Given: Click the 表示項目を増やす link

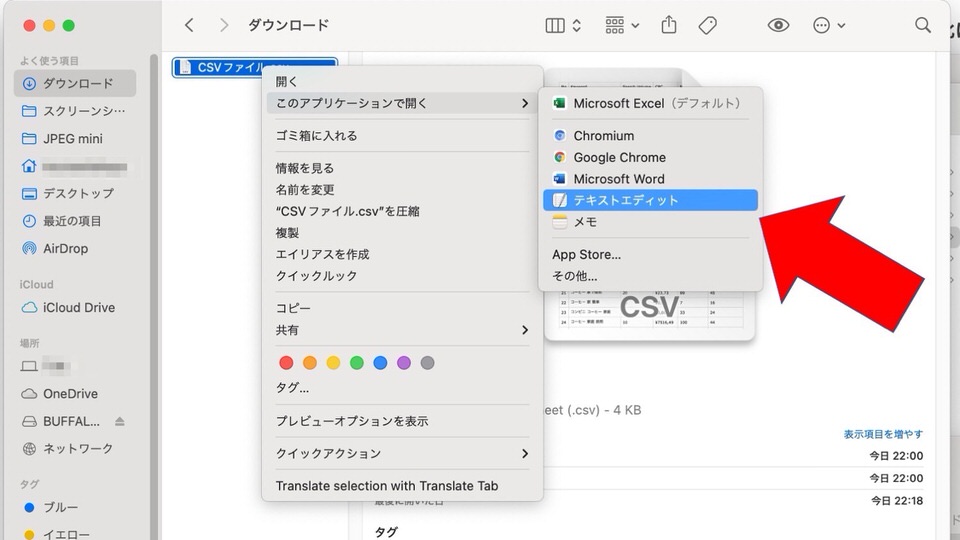Looking at the screenshot, I should tap(882, 434).
